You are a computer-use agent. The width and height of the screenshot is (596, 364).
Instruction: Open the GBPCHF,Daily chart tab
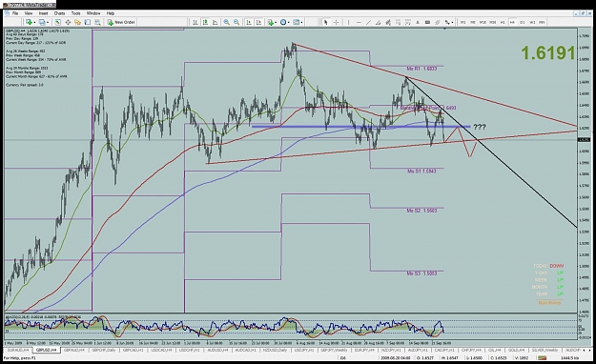(103, 350)
